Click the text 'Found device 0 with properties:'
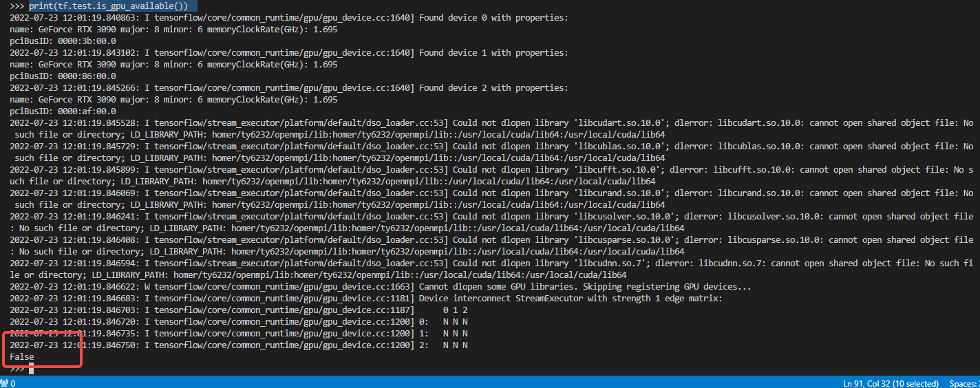 493,17
